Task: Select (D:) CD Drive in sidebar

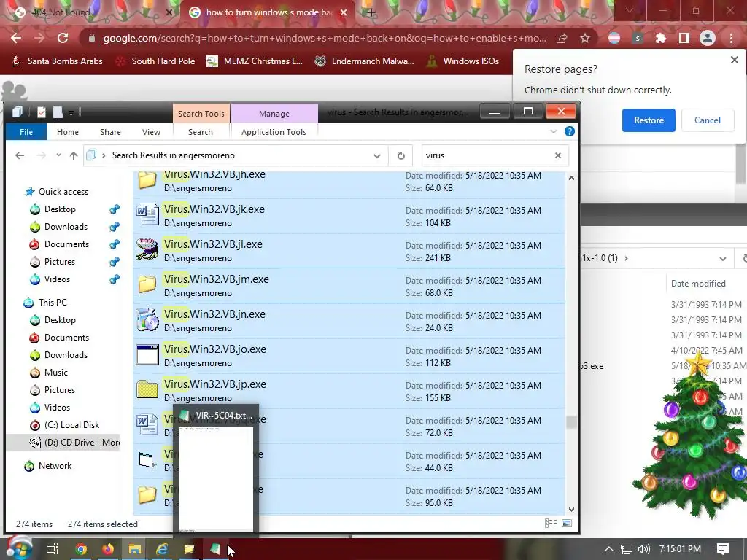Action: 63,443
